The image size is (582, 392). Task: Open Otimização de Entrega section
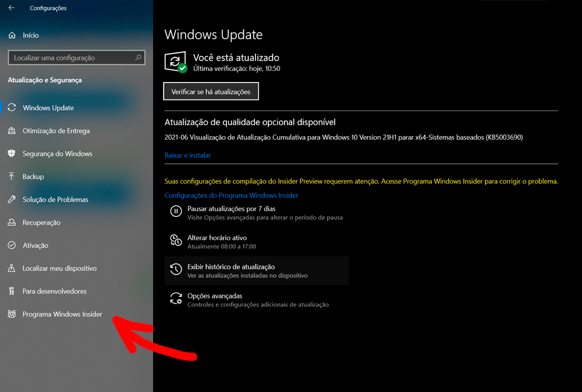56,130
